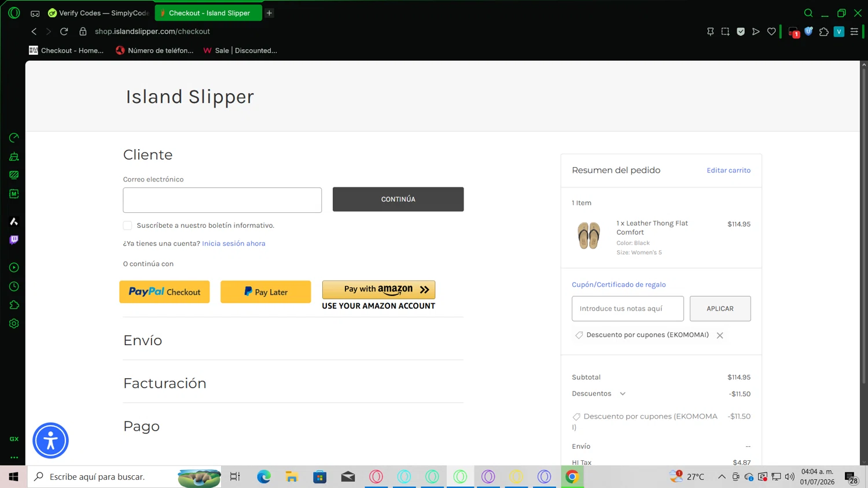Open the Opera GX main menu logo
Image resolution: width=868 pixels, height=488 pixels.
[x=14, y=13]
